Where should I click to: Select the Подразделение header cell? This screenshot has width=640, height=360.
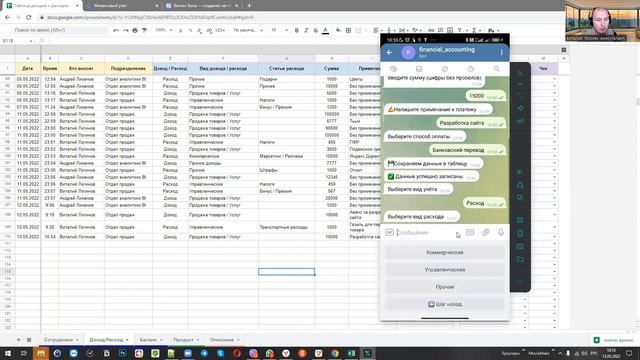(128, 69)
